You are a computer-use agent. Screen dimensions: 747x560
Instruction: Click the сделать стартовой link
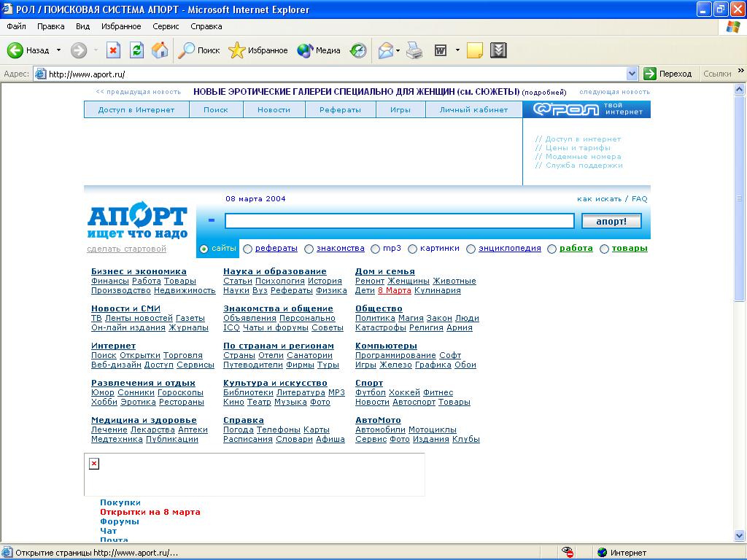point(126,249)
